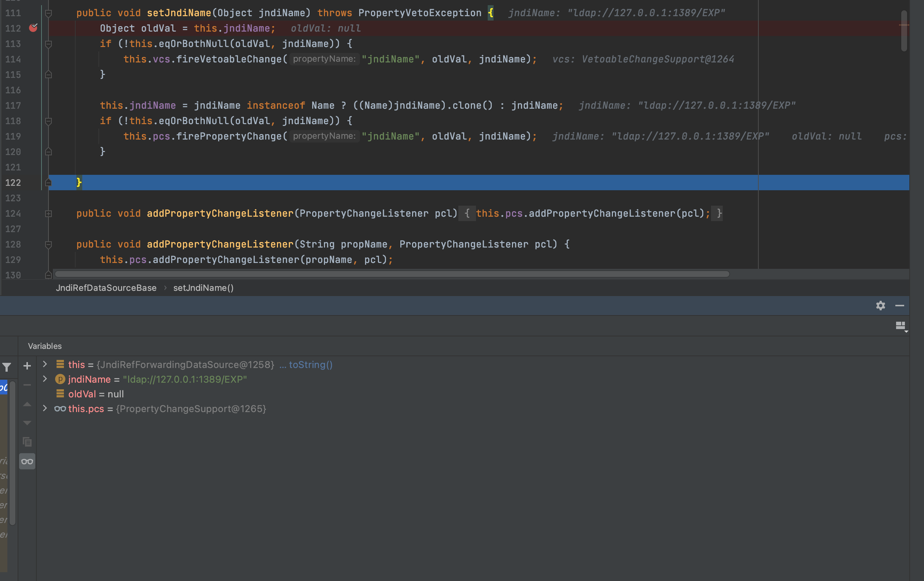Click setJndiName method name on line 111
924x581 pixels.
(179, 13)
